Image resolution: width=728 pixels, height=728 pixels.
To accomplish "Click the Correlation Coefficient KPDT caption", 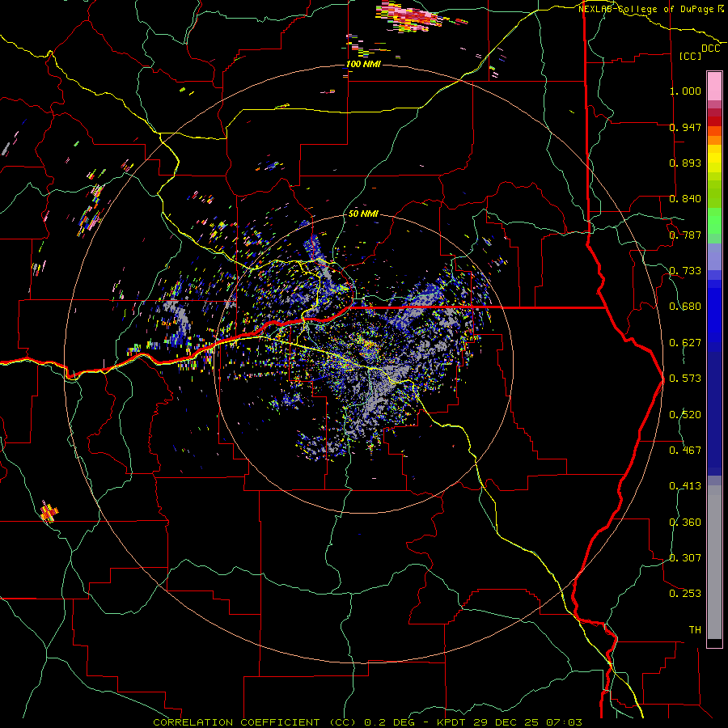I will point(367,722).
